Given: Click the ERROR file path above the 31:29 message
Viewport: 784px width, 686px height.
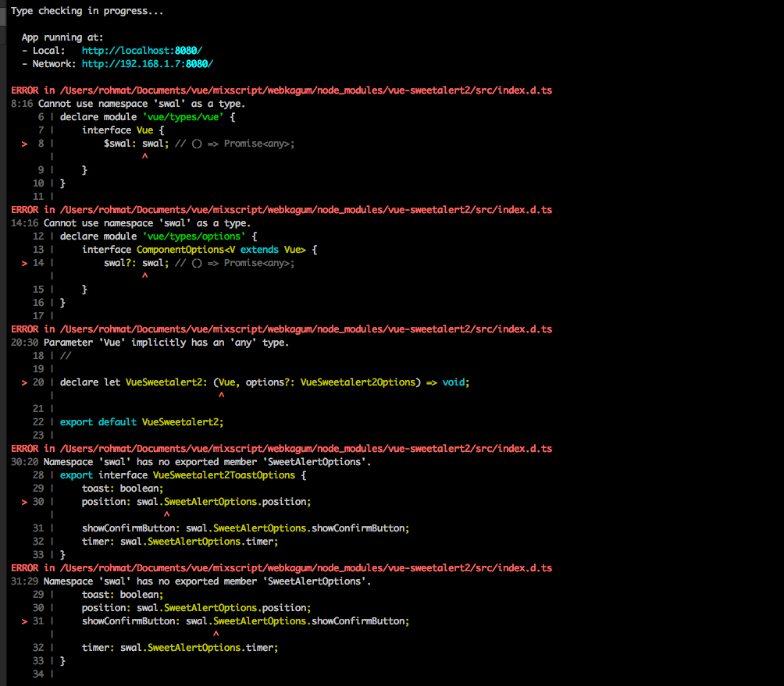Looking at the screenshot, I should coord(306,568).
